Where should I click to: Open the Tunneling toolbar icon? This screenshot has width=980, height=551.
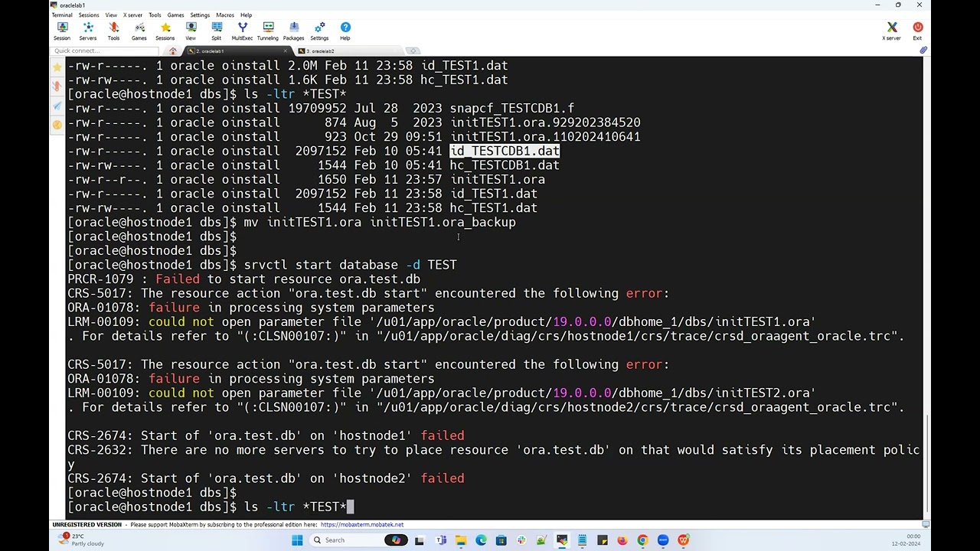pos(268,31)
